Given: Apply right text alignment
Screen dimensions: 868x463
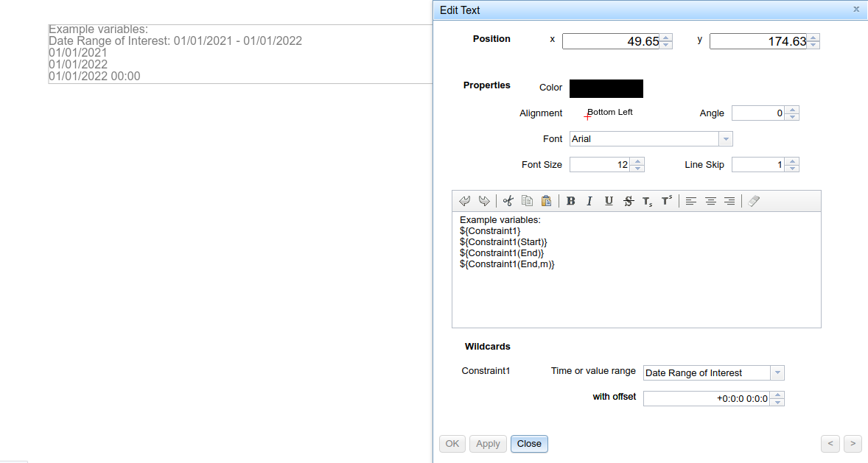Looking at the screenshot, I should point(729,200).
